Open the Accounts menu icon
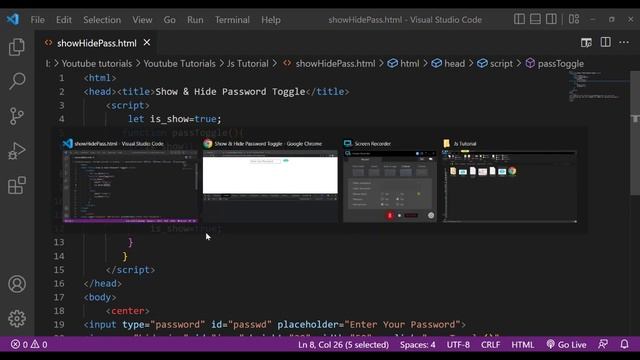This screenshot has height=360, width=640. pos(17,284)
